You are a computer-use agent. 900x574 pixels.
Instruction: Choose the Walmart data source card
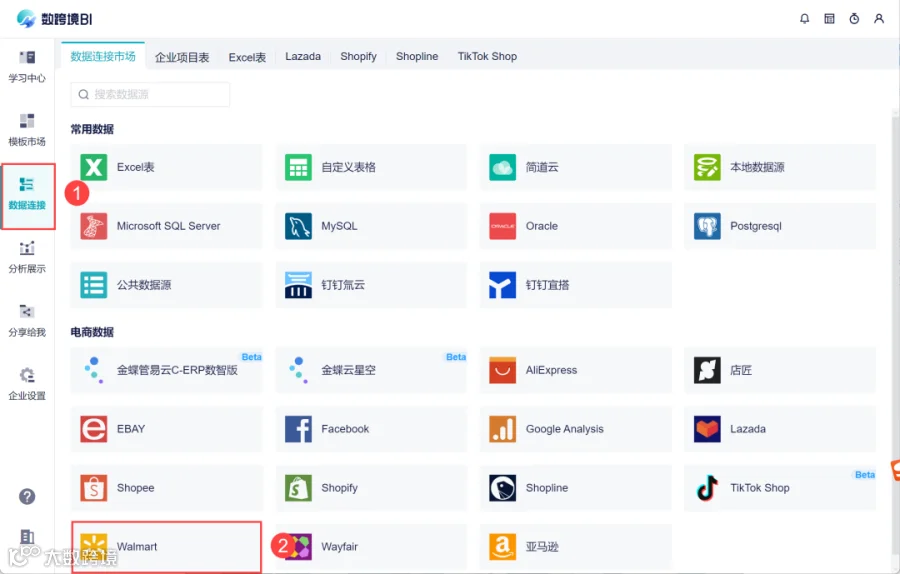pos(166,546)
